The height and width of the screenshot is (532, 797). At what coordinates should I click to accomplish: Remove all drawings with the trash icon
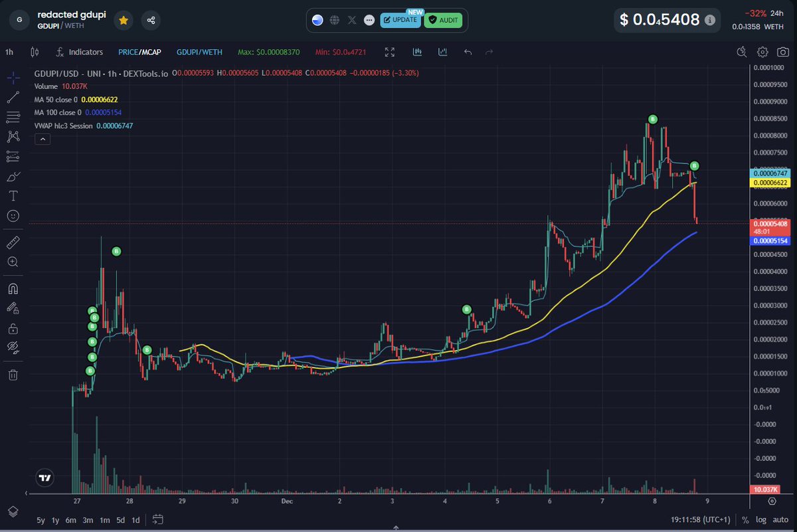(x=13, y=374)
